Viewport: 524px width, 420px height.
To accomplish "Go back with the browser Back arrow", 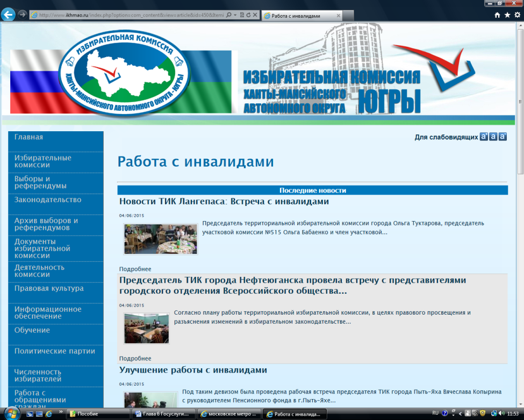I will click(8, 15).
